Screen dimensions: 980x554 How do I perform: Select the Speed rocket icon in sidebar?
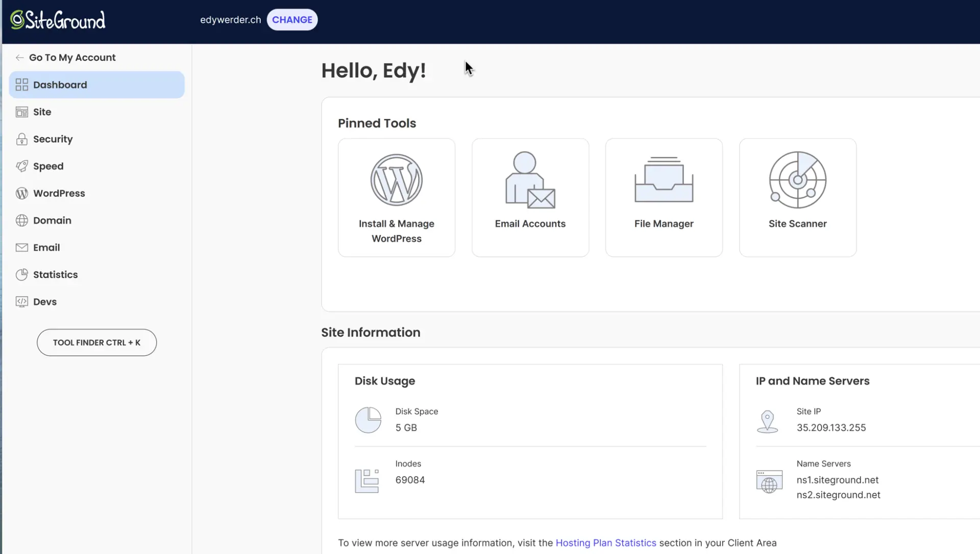point(21,166)
